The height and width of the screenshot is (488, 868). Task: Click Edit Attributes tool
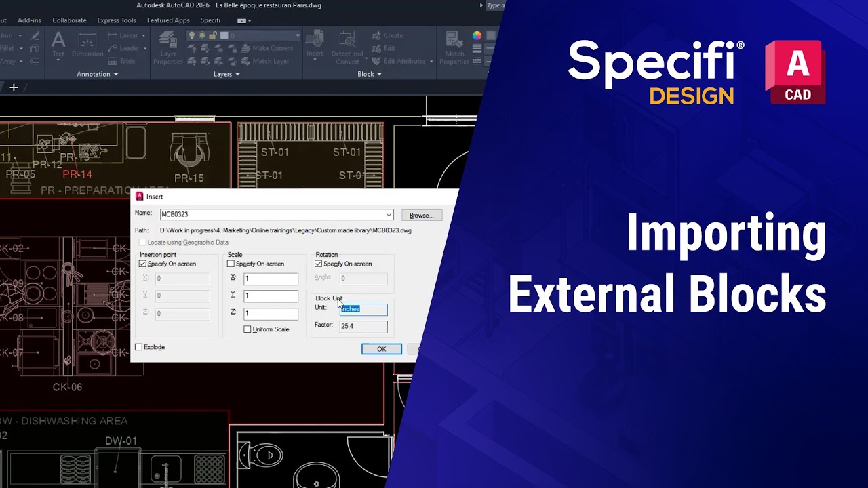coord(399,61)
